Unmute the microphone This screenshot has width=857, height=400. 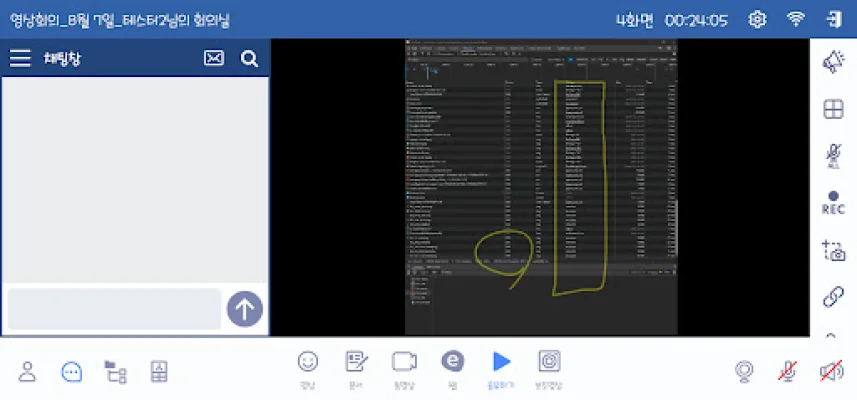(788, 372)
